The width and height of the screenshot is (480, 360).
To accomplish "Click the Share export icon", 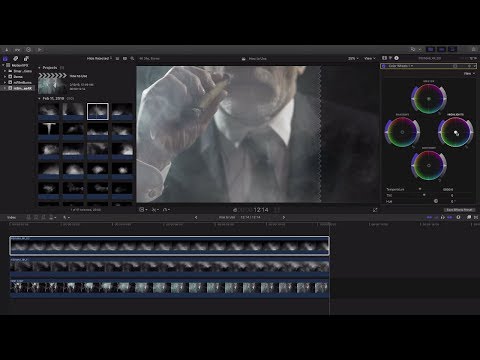I will [474, 49].
